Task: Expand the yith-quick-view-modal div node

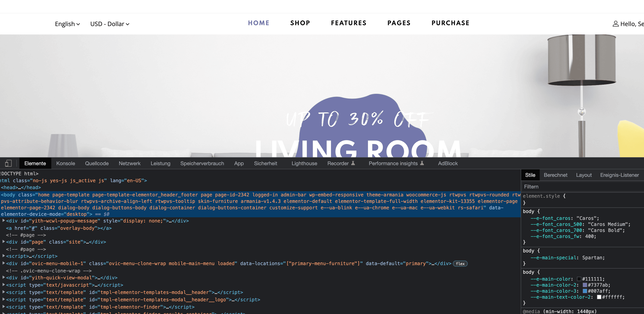Action: tap(3, 277)
